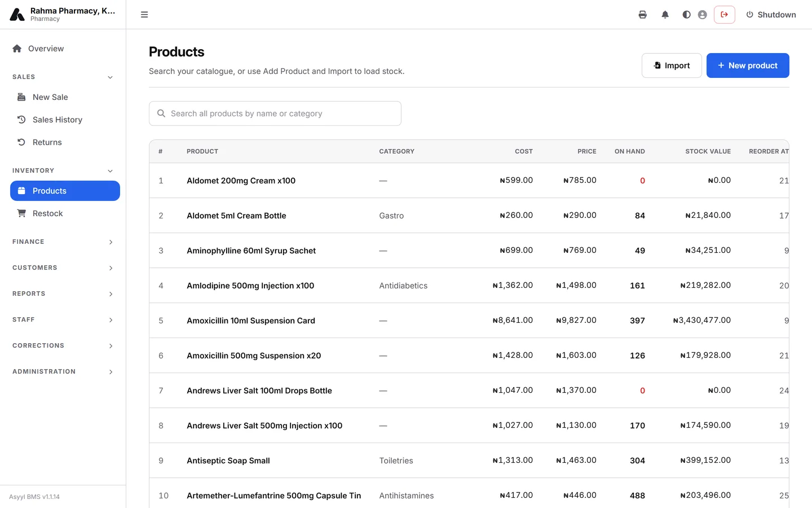Collapse the INVENTORY section
This screenshot has width=812, height=508.
(63, 170)
